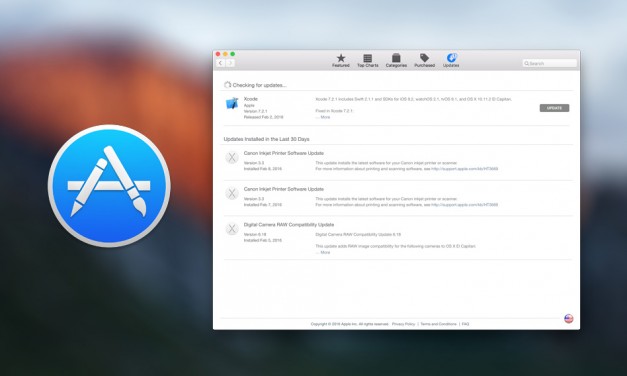
Task: Open the Purchased tab
Action: pos(424,60)
